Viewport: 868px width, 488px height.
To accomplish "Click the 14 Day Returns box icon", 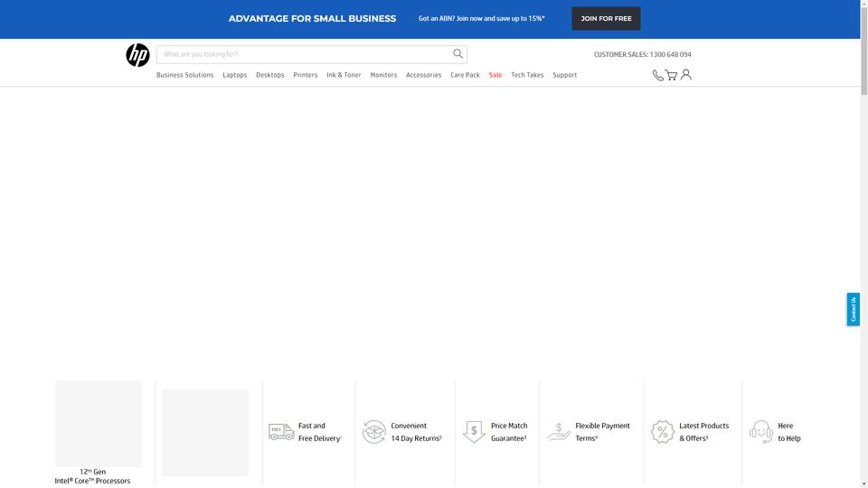I will [374, 432].
